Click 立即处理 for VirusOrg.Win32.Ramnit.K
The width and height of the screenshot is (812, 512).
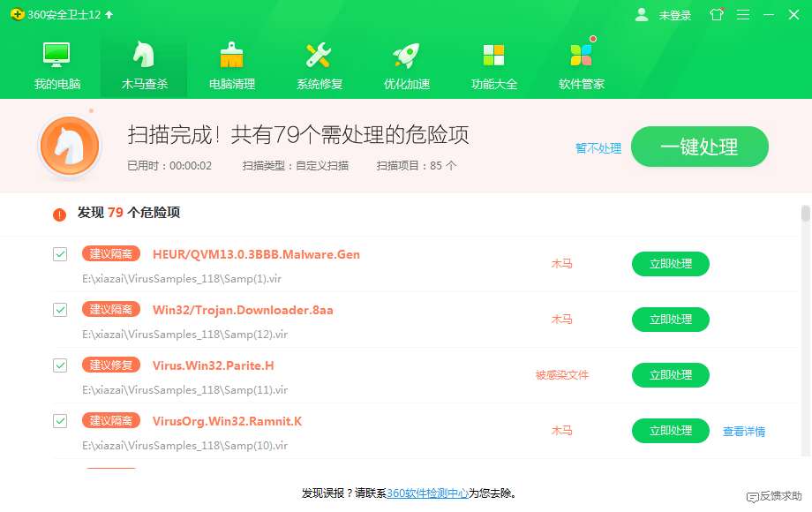671,431
